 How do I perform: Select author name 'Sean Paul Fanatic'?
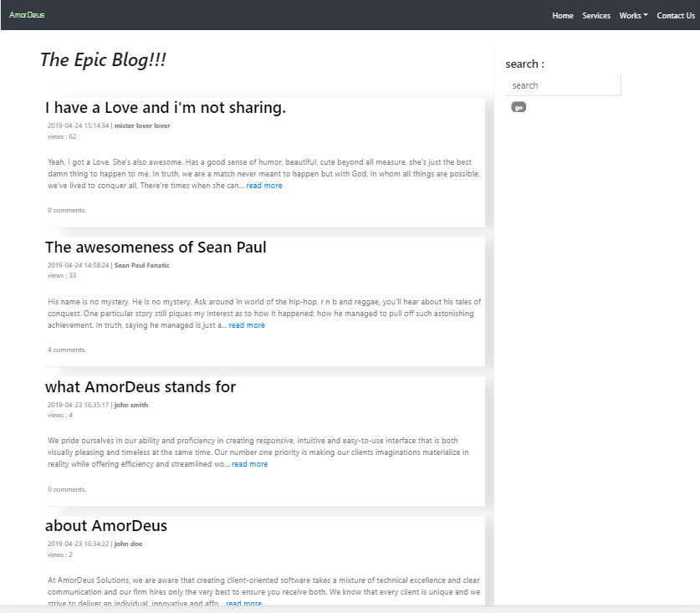(141, 266)
